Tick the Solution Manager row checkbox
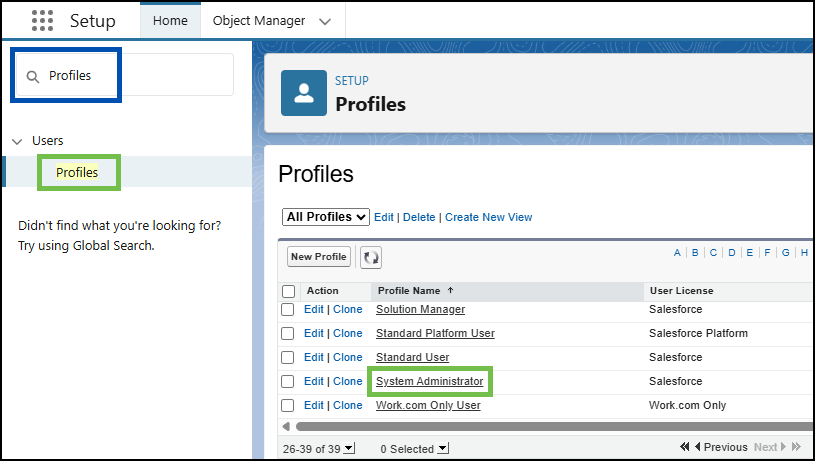This screenshot has height=461, width=815. [287, 309]
